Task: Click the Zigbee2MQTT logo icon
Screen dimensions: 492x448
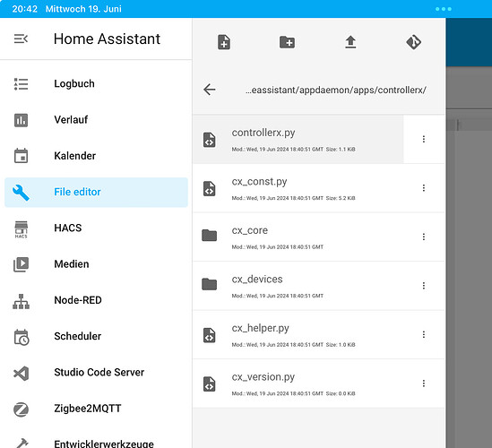Action: pyautogui.click(x=21, y=409)
